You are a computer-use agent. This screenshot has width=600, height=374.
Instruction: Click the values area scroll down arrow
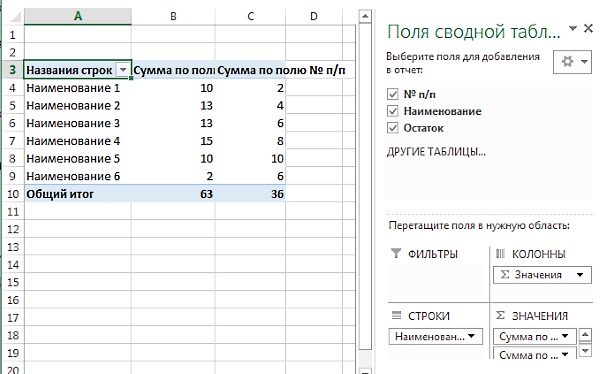(585, 350)
